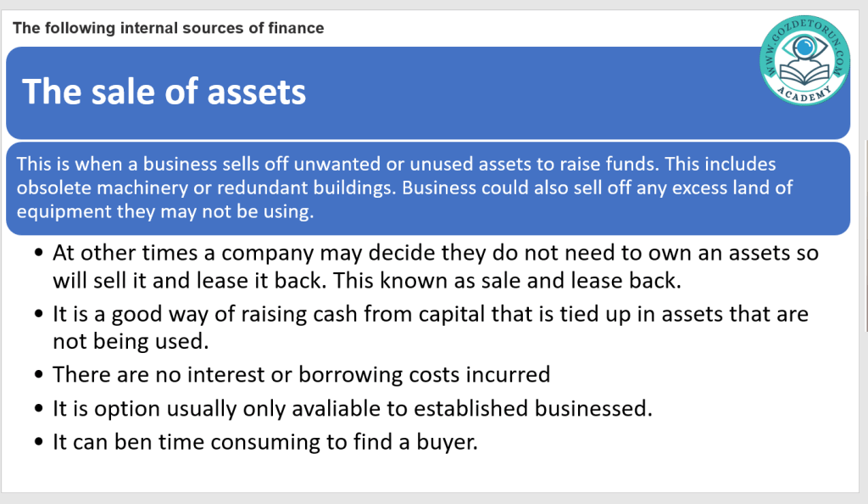Select "The sale of assets" title text

(164, 91)
